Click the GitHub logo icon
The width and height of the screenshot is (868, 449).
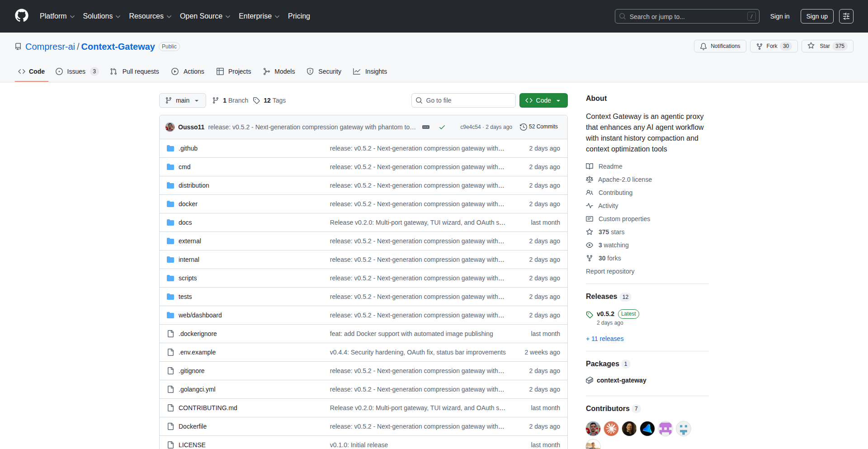click(22, 16)
